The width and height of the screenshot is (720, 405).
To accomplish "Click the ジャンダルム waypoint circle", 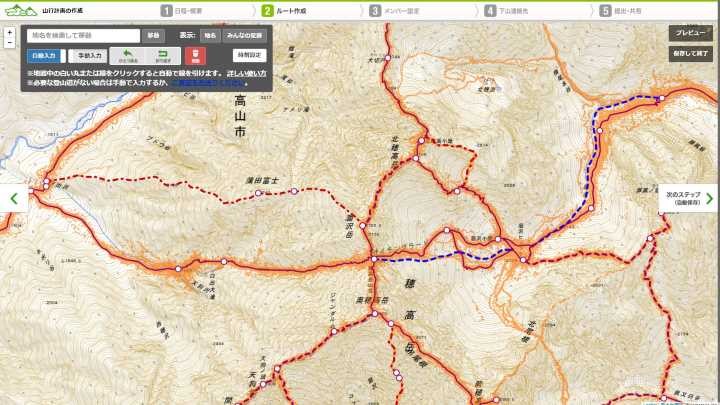I will pyautogui.click(x=334, y=331).
